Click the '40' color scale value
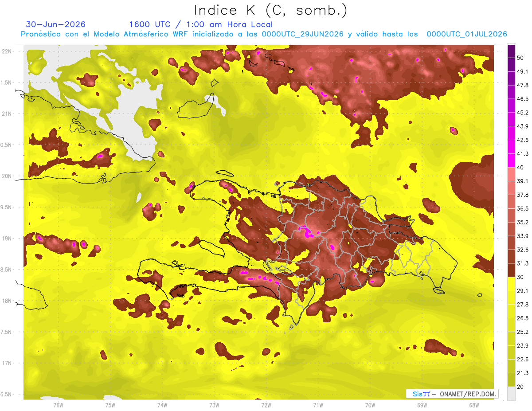Viewport: 532px width, 411px height. click(x=521, y=168)
